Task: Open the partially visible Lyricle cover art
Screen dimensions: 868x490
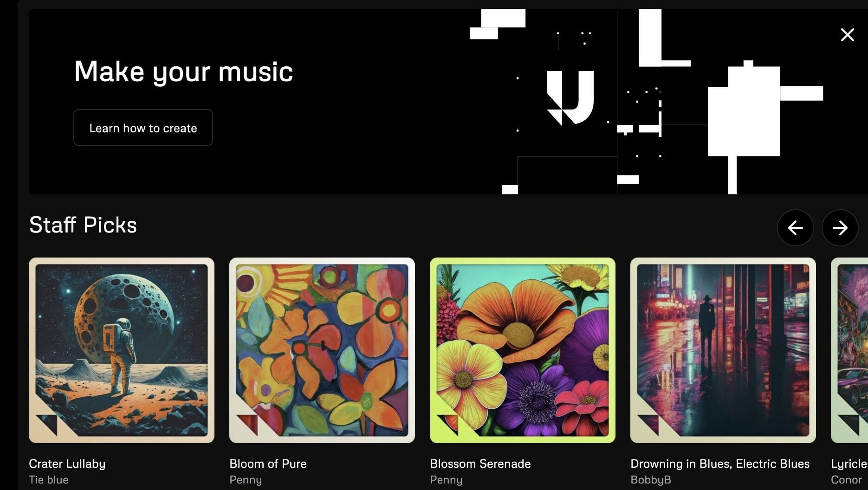Action: point(849,350)
